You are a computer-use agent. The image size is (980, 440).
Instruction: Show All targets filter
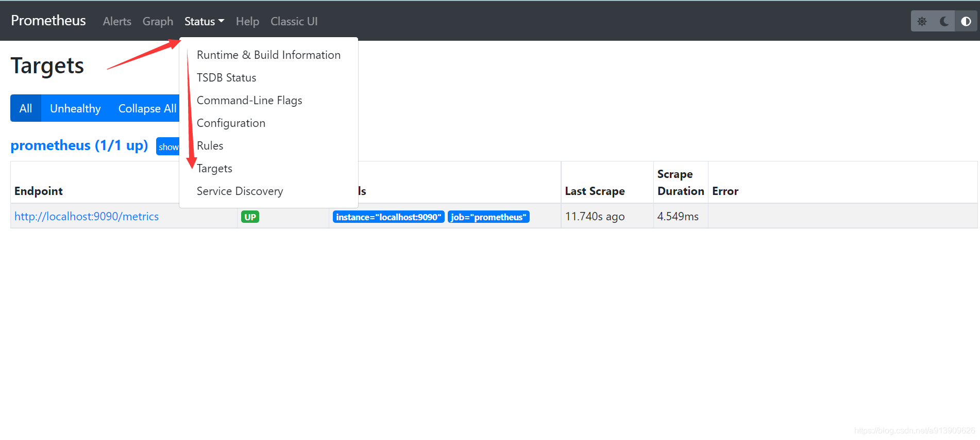(x=26, y=108)
